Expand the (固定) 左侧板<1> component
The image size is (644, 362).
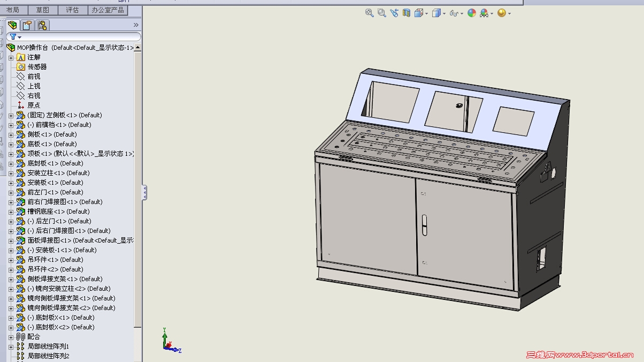coord(11,115)
